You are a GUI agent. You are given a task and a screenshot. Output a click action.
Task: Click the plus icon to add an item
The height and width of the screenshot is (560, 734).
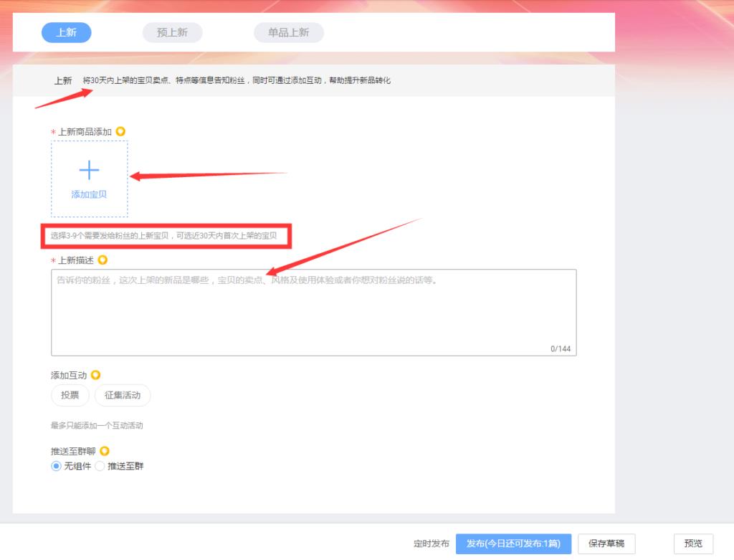click(x=89, y=170)
